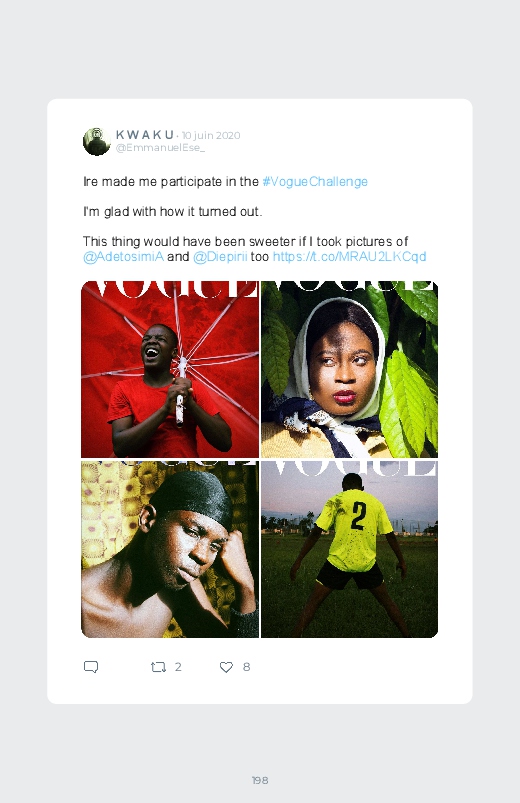Click the heart like icon
Screen dimensions: 520x803
pyautogui.click(x=226, y=667)
